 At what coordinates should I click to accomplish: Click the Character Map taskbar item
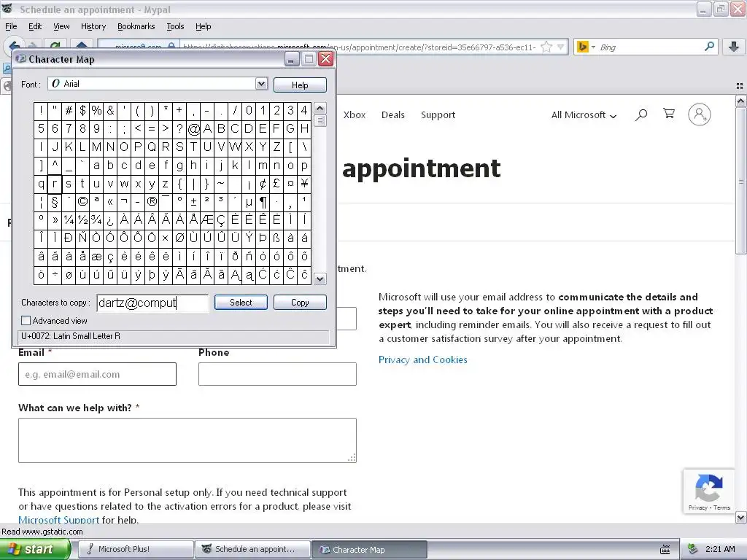(369, 549)
